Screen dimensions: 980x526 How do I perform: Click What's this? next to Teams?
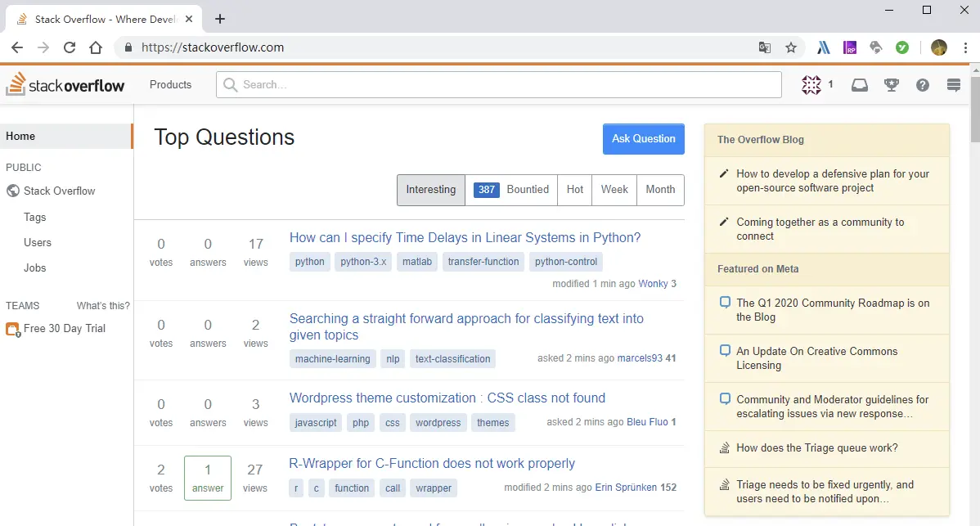103,305
